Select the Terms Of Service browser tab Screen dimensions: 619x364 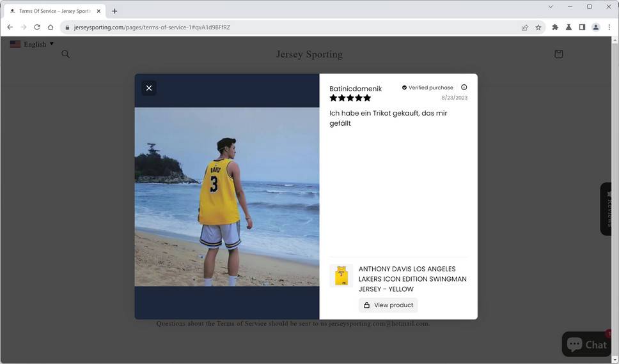[x=54, y=11]
